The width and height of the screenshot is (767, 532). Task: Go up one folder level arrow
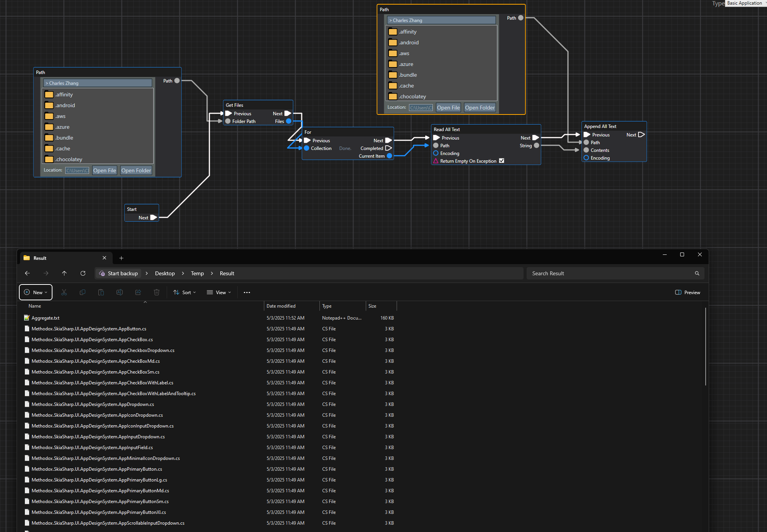point(64,273)
